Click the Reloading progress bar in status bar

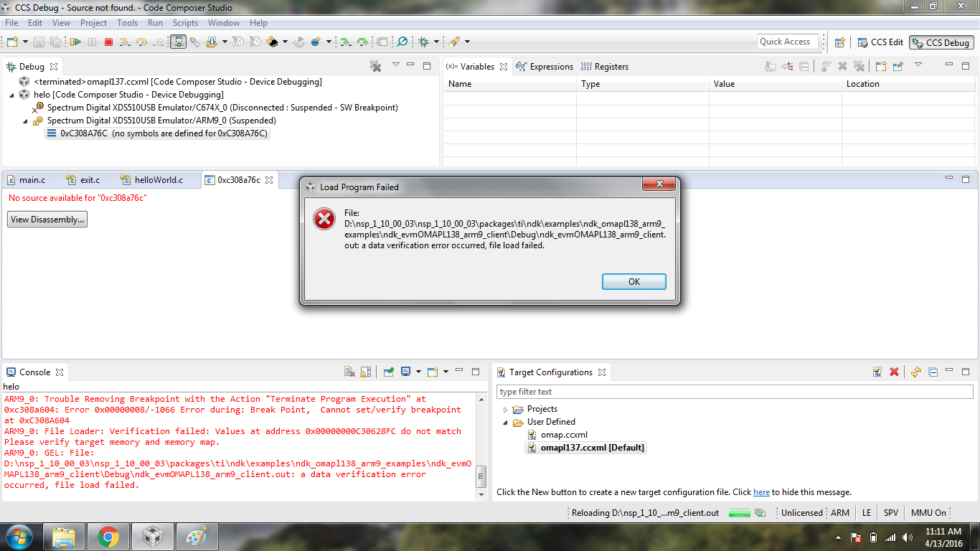[740, 513]
